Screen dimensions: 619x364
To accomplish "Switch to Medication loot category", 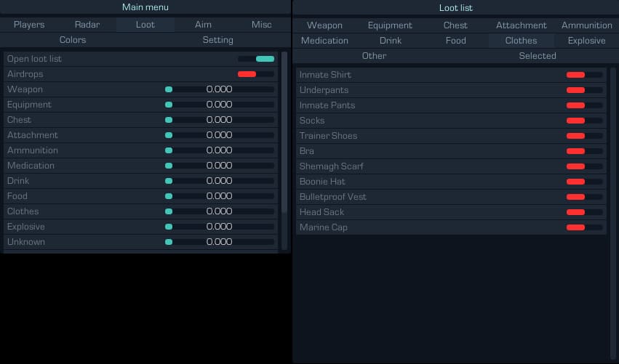I will 324,41.
